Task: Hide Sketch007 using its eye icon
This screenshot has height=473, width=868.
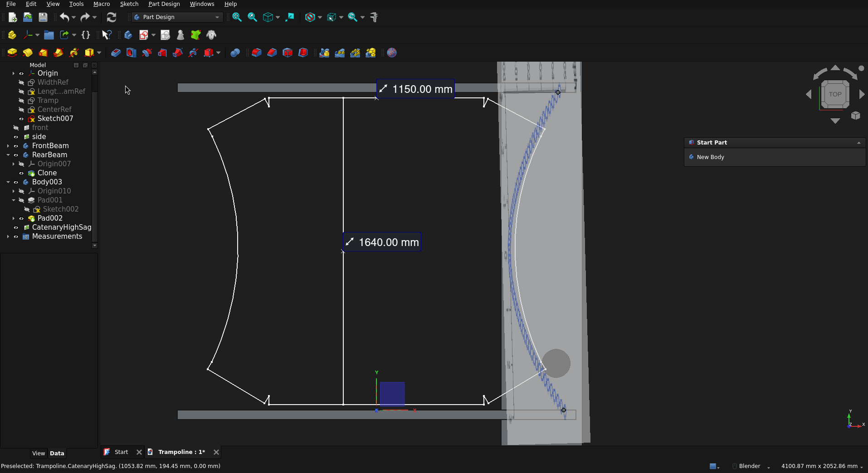Action: [21, 119]
